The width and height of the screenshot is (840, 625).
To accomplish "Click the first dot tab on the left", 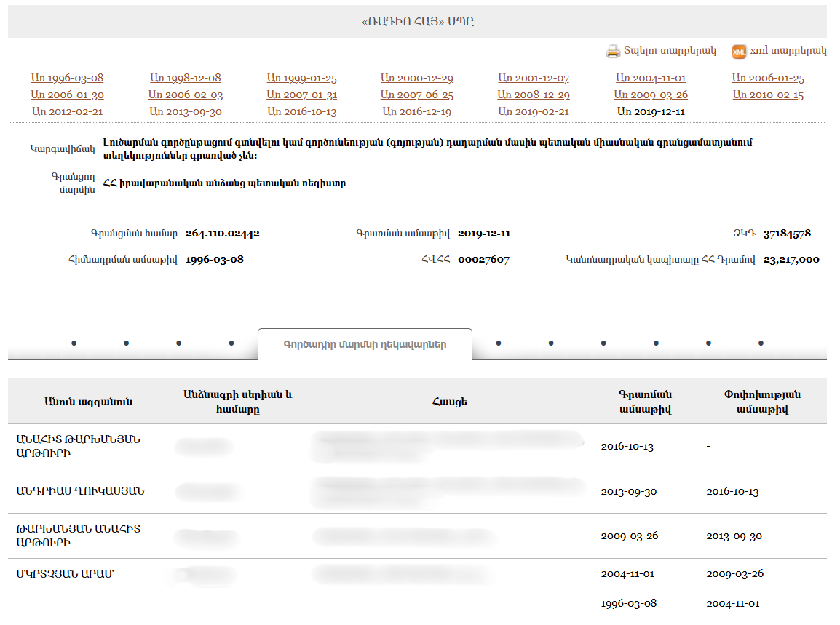I will (74, 343).
